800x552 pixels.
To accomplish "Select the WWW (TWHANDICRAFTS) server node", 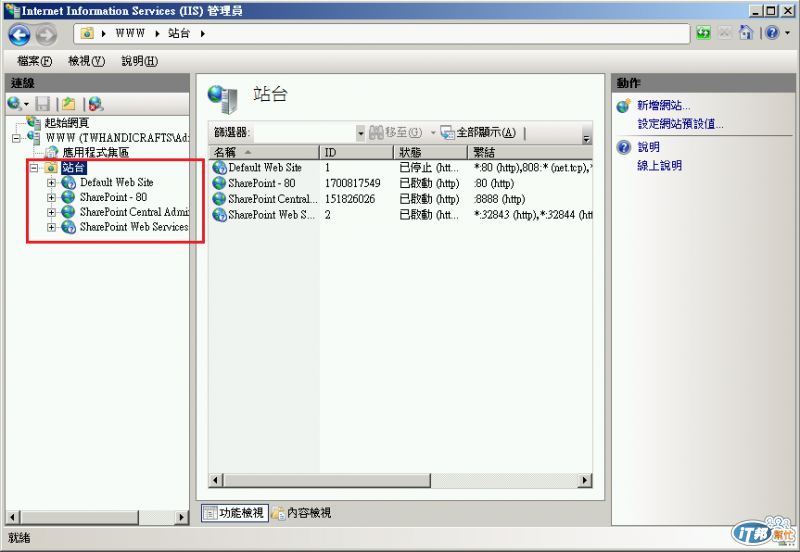I will (x=117, y=138).
